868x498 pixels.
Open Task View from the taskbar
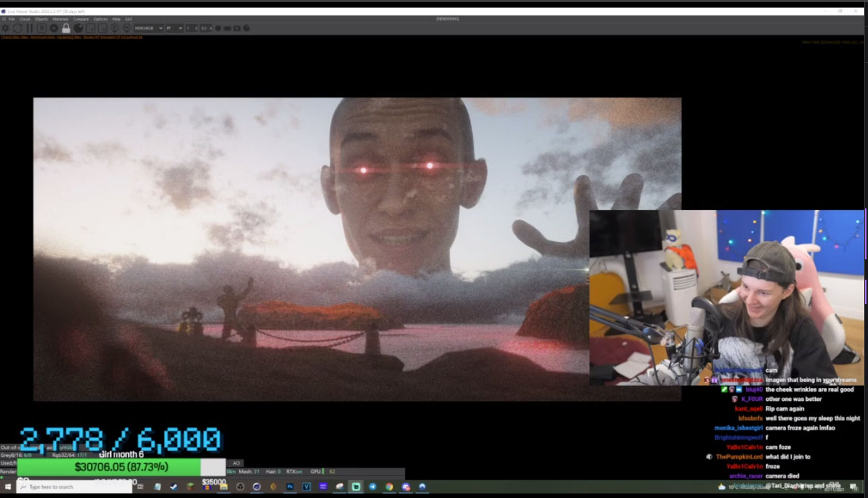140,487
